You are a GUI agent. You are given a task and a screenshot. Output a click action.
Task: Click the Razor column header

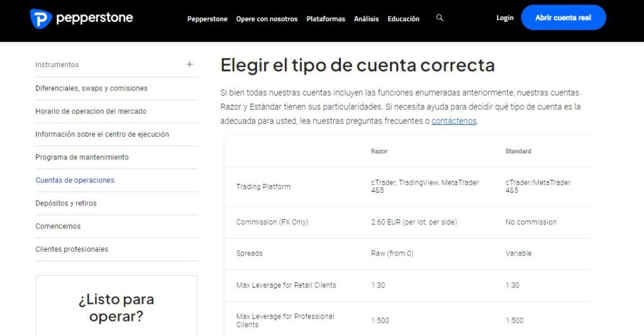click(379, 151)
